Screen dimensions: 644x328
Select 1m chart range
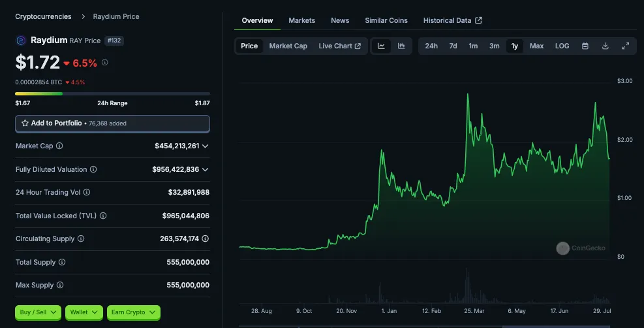pos(473,46)
